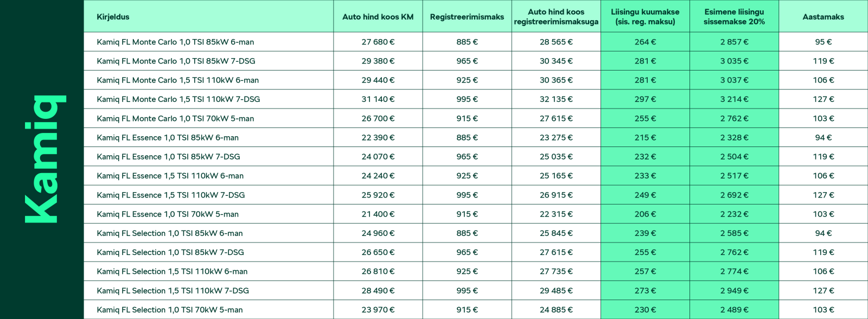Click the 31 140 € price cell

tap(378, 99)
